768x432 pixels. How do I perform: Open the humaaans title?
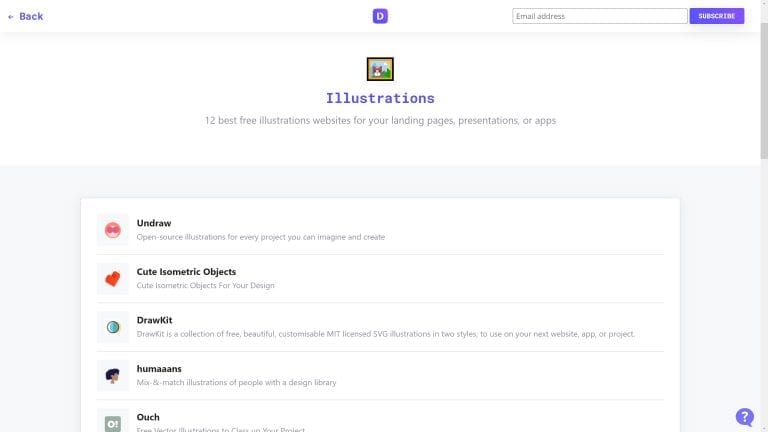(159, 368)
